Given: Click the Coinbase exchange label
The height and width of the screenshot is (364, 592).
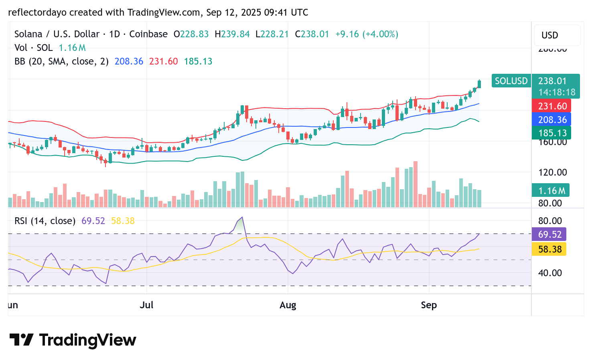Looking at the screenshot, I should [148, 34].
